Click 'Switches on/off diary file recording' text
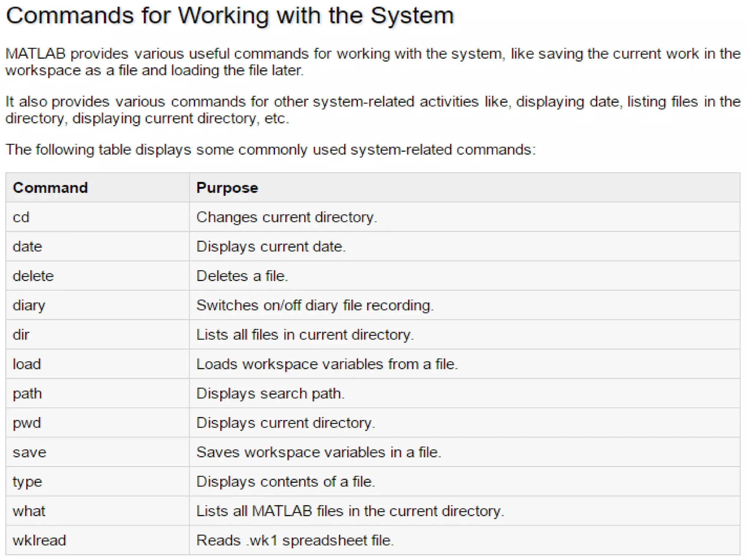 click(x=315, y=306)
